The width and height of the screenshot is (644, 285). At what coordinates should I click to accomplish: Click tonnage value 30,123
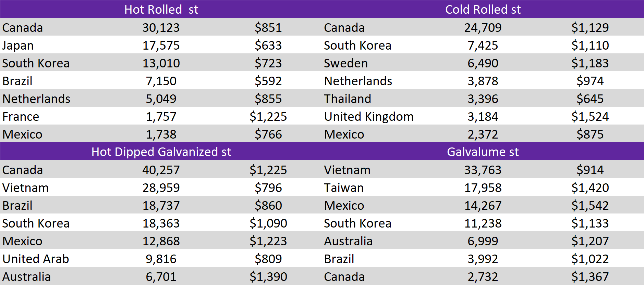pyautogui.click(x=161, y=28)
